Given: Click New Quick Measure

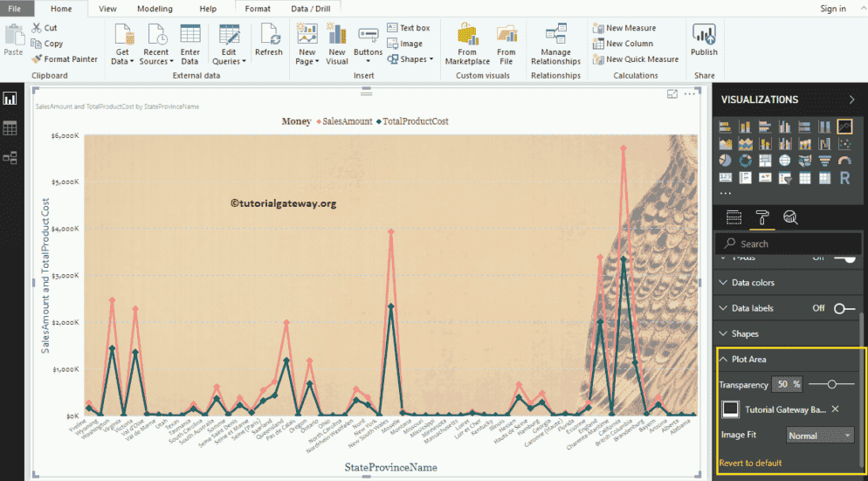Looking at the screenshot, I should 636,59.
